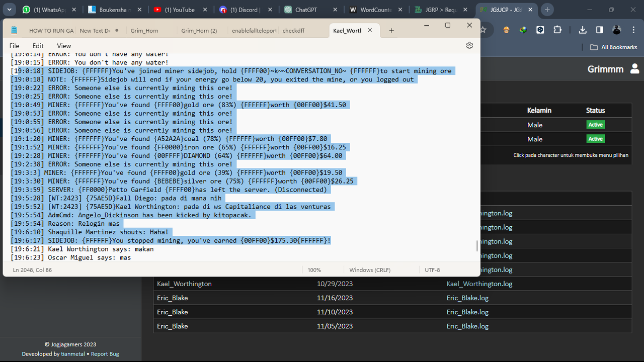Switch to the Boukensha tab

click(115, 10)
